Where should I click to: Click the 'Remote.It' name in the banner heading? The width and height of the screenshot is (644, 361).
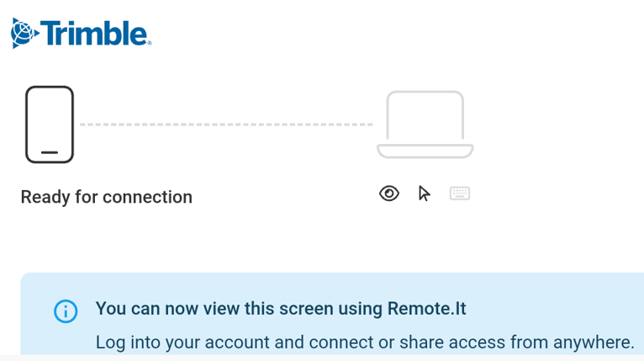pyautogui.click(x=427, y=309)
